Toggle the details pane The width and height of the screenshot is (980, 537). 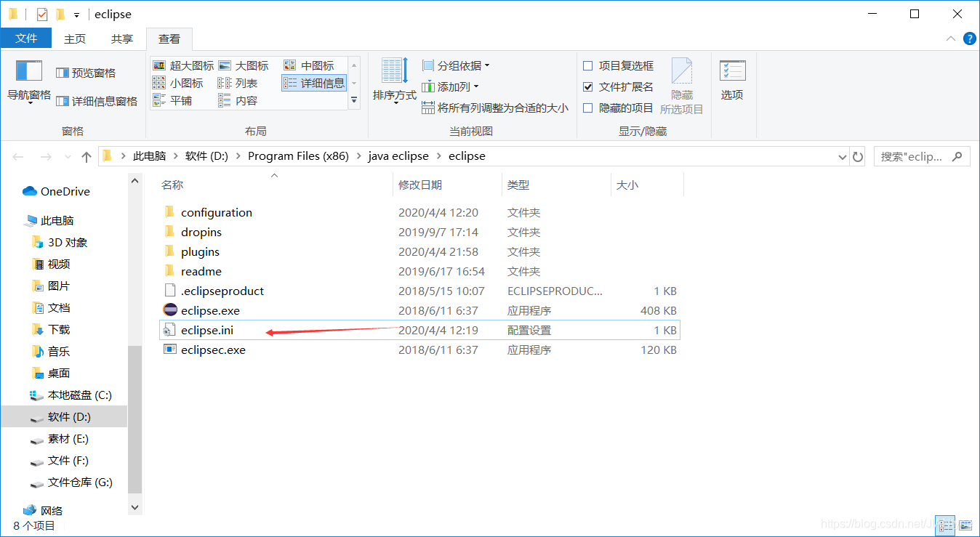click(x=97, y=101)
